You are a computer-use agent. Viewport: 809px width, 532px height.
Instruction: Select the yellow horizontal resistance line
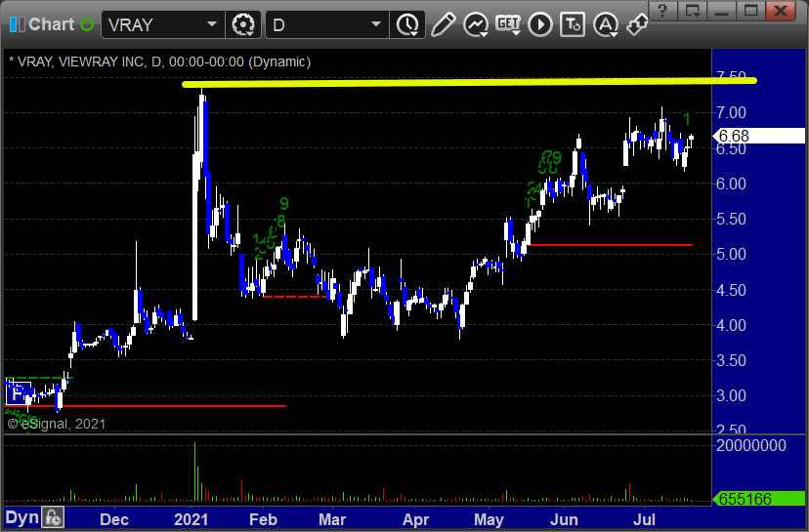(470, 82)
